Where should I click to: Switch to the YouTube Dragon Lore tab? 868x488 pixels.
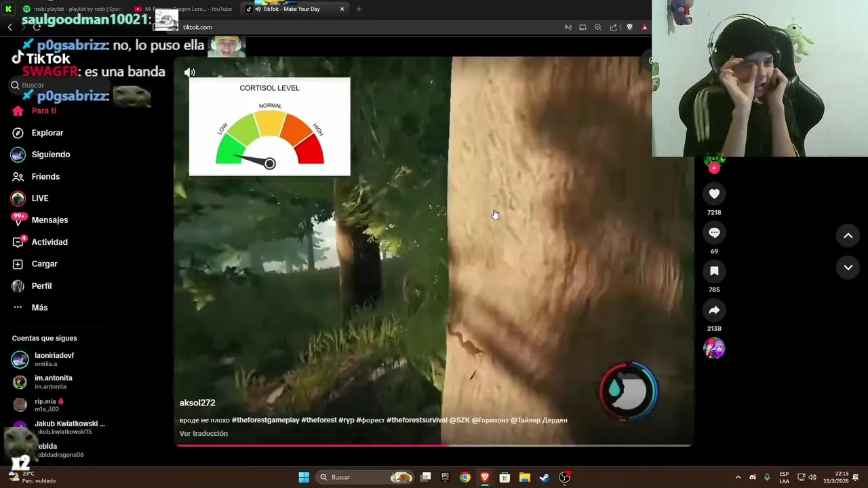coord(183,9)
